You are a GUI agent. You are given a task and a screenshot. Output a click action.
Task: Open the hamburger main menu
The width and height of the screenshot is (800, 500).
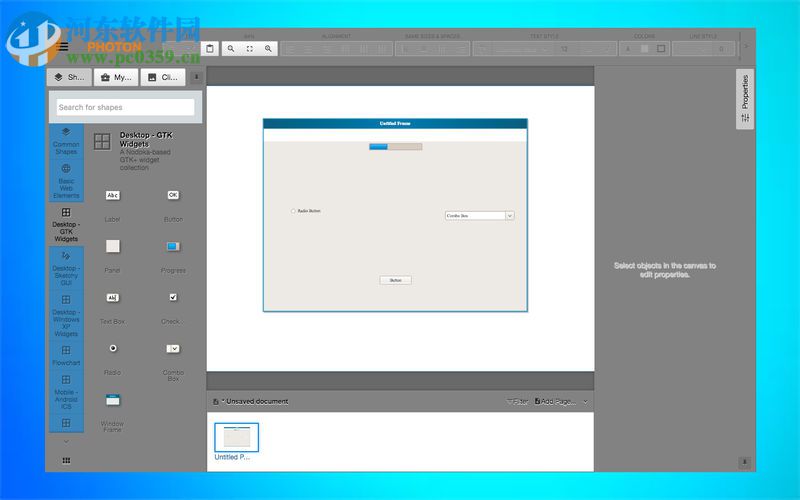(63, 47)
